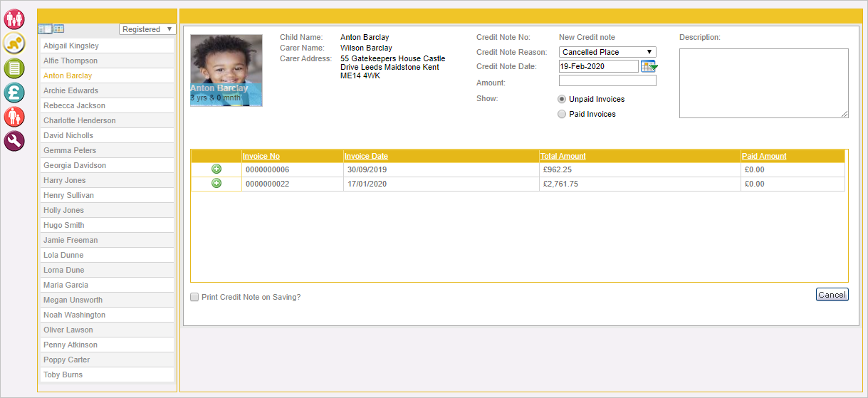The height and width of the screenshot is (398, 868).
Task: Open the children (baby) module icon
Action: coord(14,44)
